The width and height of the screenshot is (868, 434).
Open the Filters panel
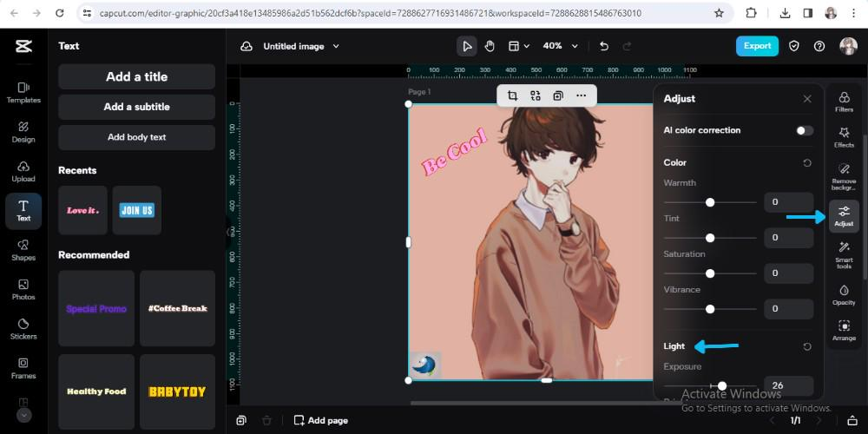click(x=844, y=102)
